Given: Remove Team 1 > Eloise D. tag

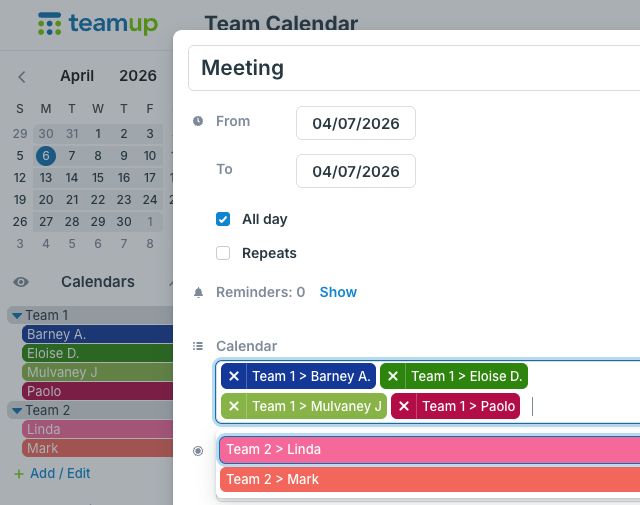Looking at the screenshot, I should coord(393,377).
